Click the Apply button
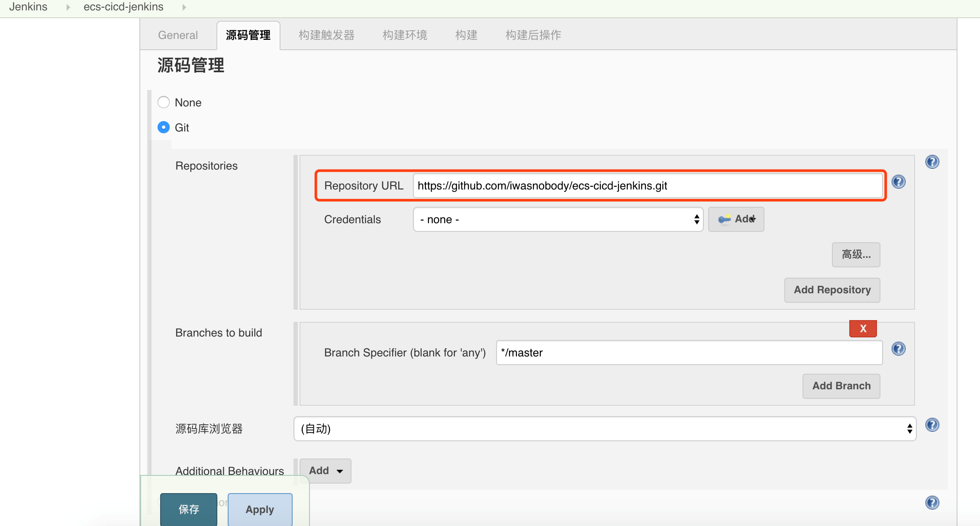This screenshot has width=980, height=526. (x=260, y=509)
